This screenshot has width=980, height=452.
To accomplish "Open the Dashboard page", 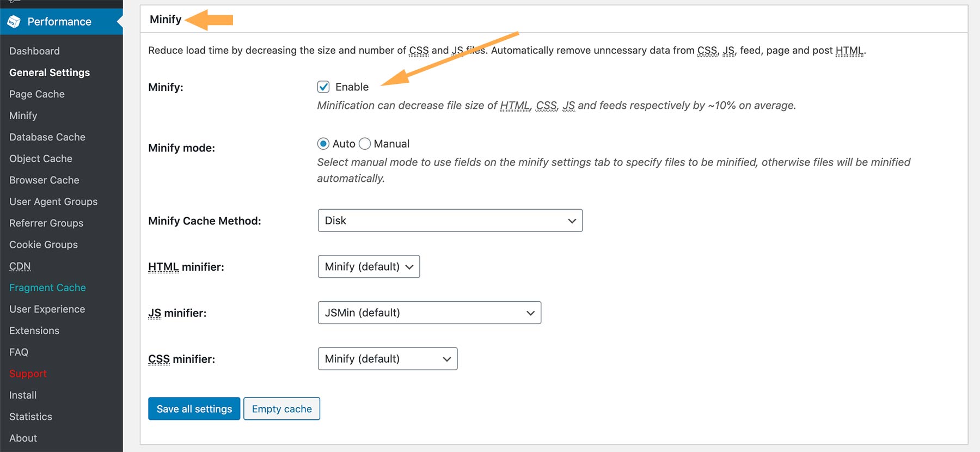I will pyautogui.click(x=34, y=51).
